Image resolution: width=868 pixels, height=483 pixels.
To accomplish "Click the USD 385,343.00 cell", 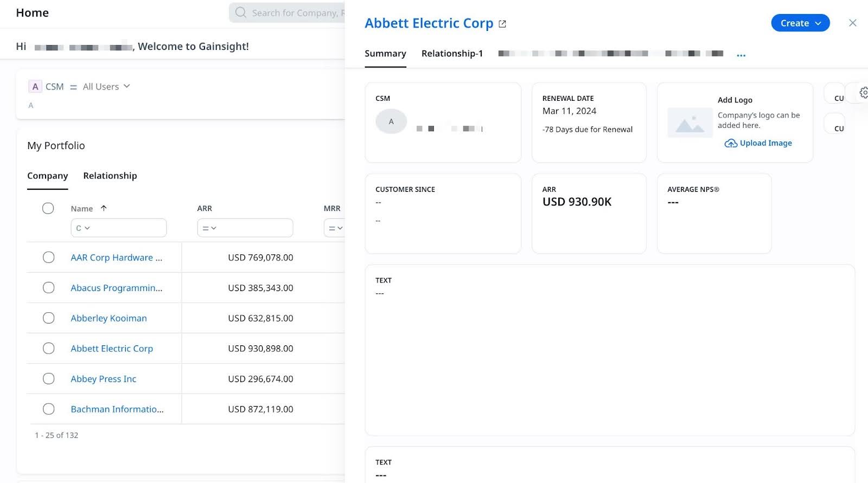I will (x=260, y=288).
